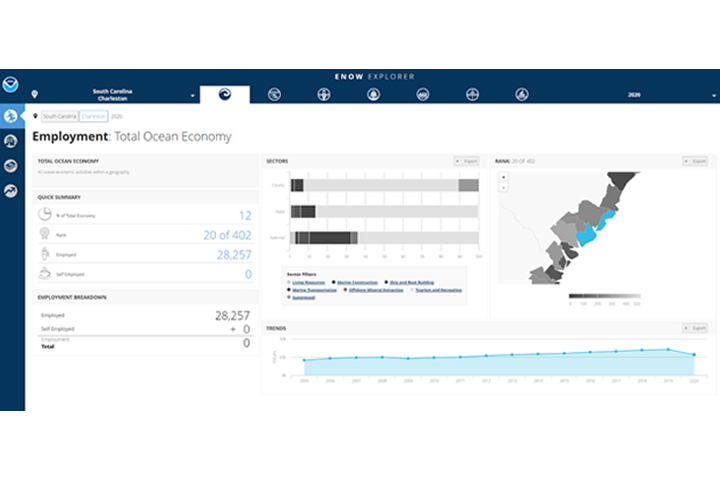The width and height of the screenshot is (720, 480).
Task: Click the 2019 data point in Trends
Action: click(x=668, y=350)
